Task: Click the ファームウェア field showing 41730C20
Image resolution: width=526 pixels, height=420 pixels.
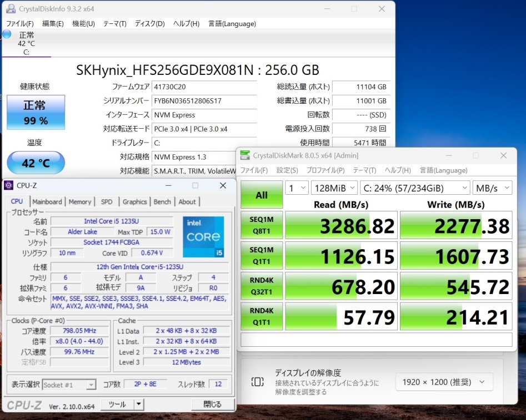Action: (204, 87)
